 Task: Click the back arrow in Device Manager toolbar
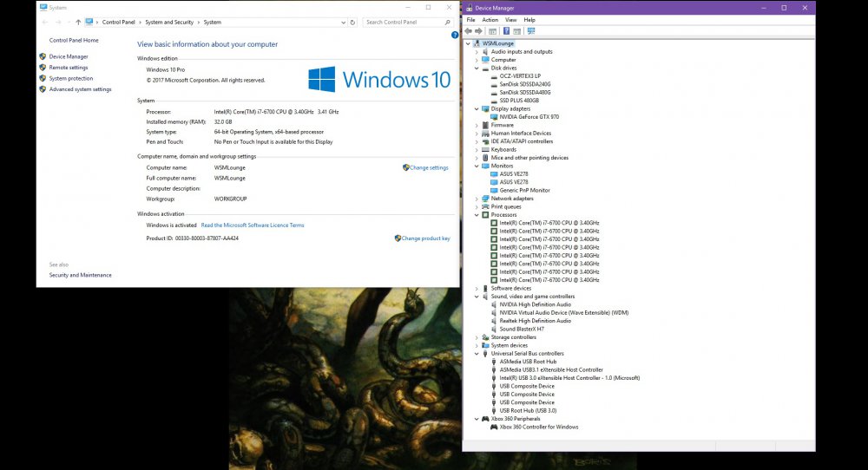[469, 31]
